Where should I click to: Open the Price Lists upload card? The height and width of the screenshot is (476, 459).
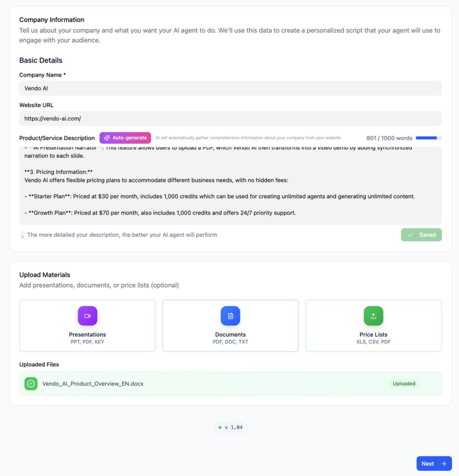click(373, 326)
